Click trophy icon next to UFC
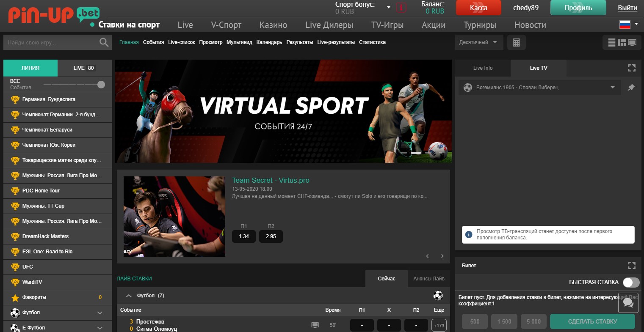The width and height of the screenshot is (644, 332). coord(15,267)
